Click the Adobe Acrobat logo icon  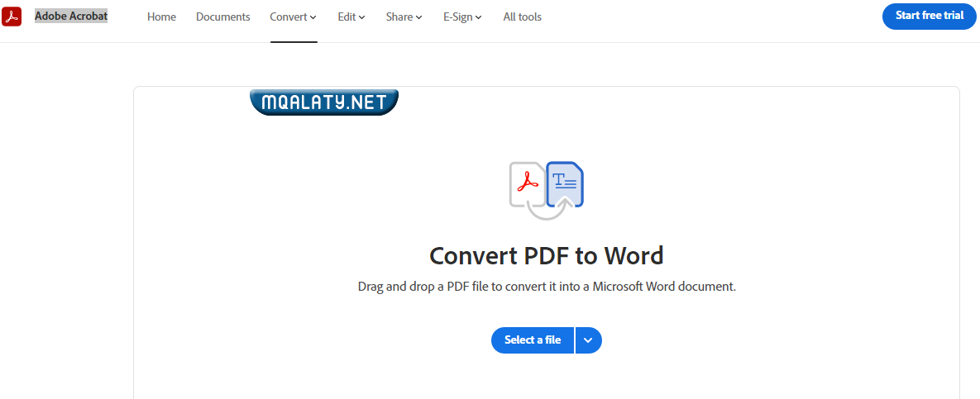click(x=12, y=17)
